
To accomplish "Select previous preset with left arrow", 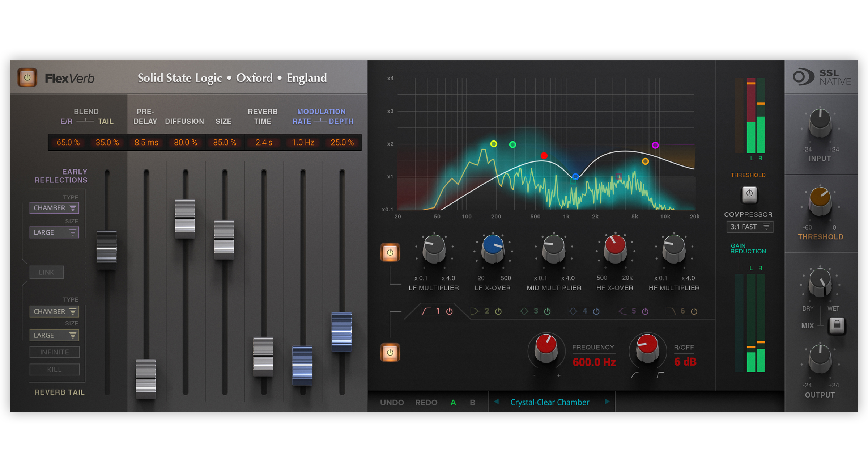I will tap(497, 402).
